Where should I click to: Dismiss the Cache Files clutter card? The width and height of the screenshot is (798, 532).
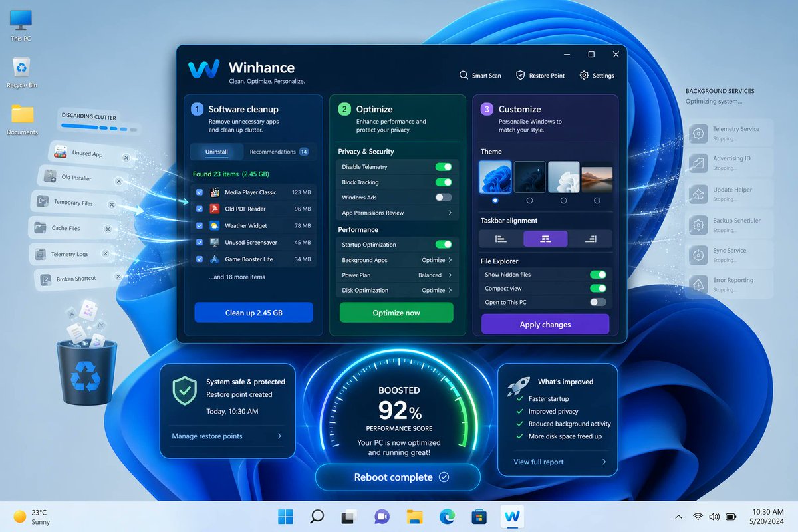click(106, 229)
